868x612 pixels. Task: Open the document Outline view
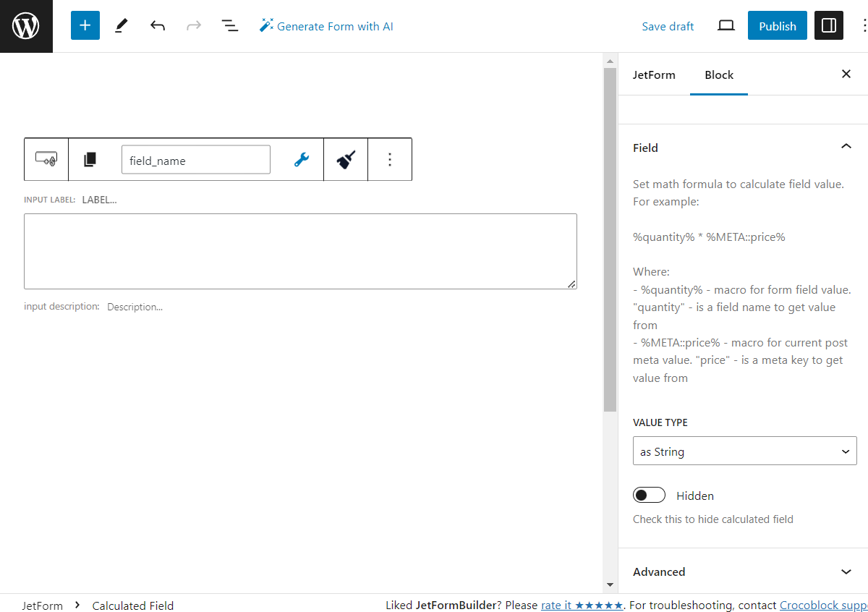(229, 25)
